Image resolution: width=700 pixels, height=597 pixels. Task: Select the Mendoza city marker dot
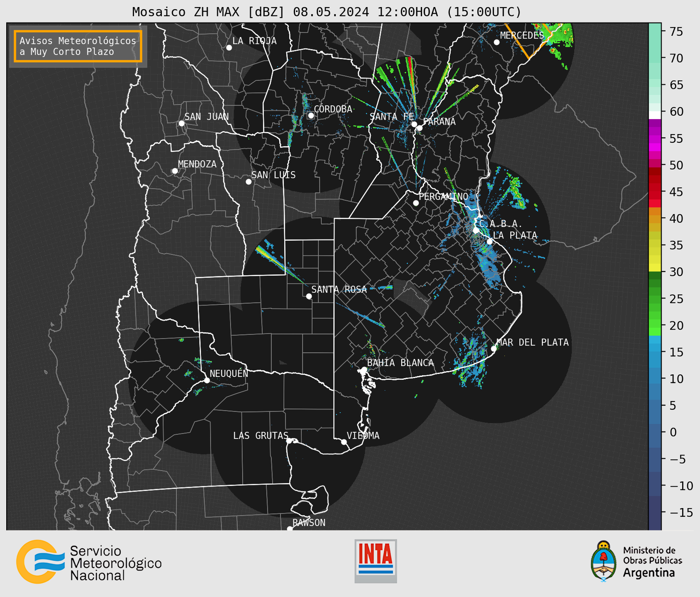click(x=175, y=171)
